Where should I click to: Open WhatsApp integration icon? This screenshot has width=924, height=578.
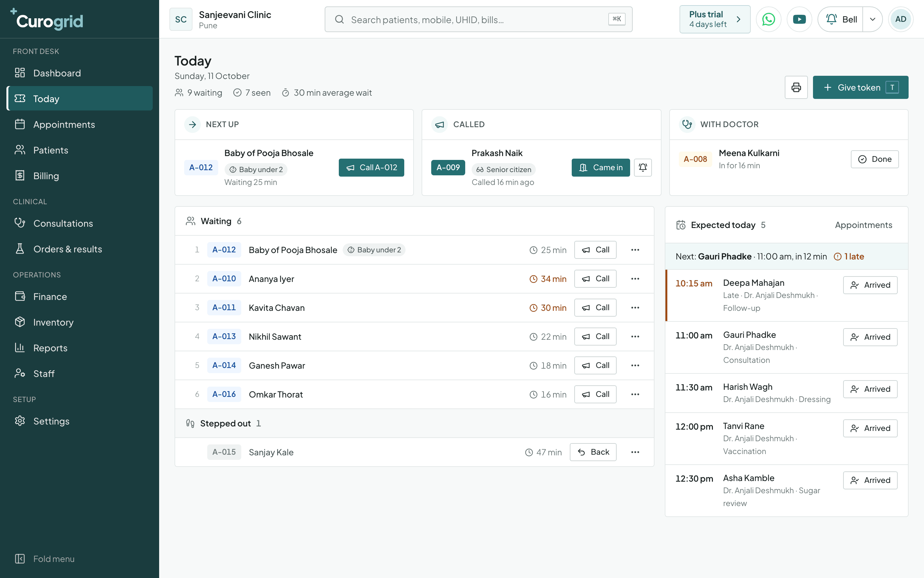pos(768,19)
